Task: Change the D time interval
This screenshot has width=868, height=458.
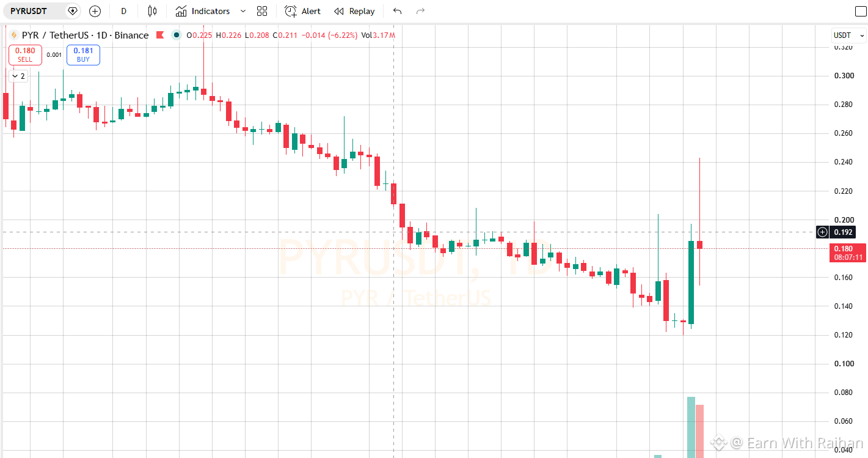Action: [x=124, y=11]
